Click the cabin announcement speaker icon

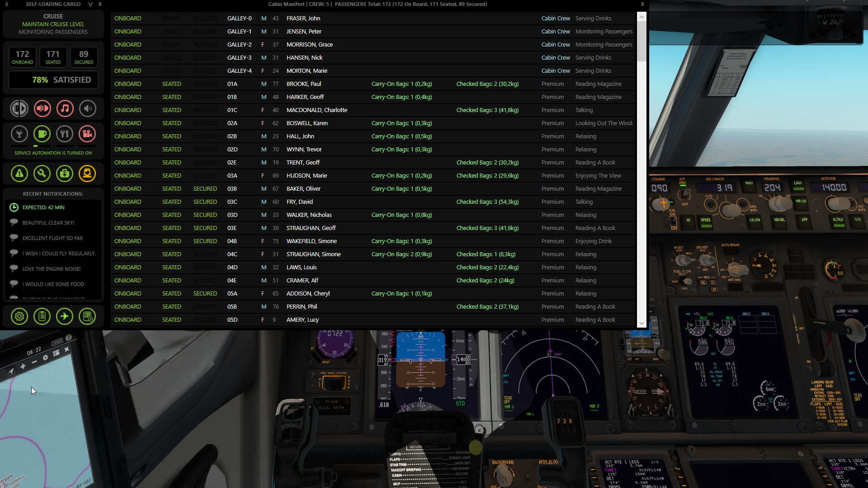pyautogui.click(x=88, y=108)
